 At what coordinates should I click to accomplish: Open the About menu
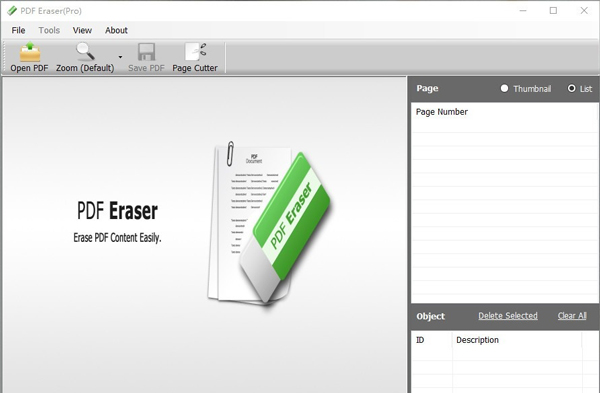tap(116, 30)
